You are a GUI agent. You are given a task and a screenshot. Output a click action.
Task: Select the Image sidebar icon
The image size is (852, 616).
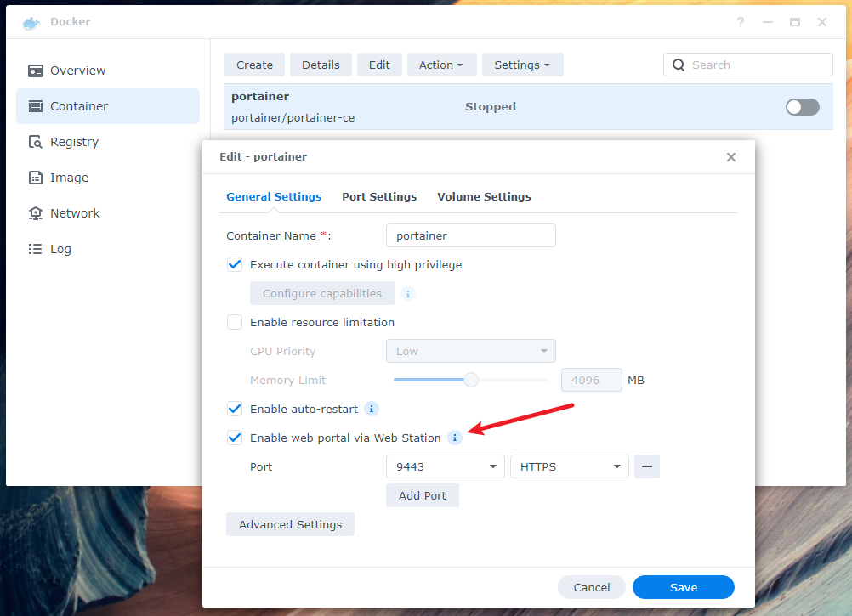coord(36,178)
